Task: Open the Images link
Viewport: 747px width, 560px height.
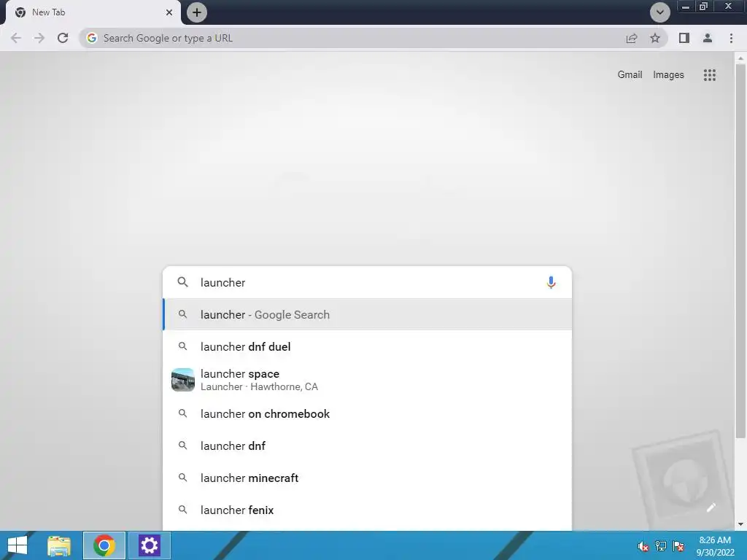Action: tap(668, 75)
